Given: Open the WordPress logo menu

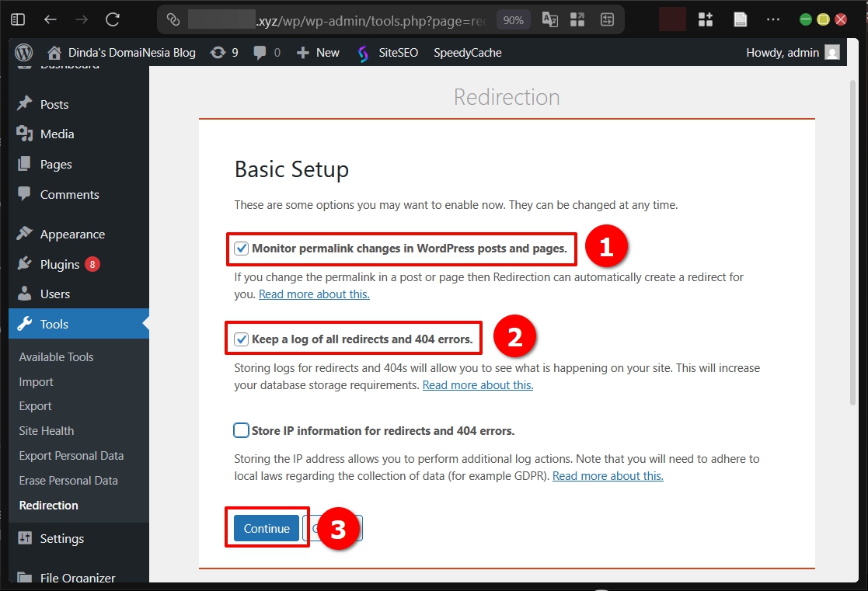Looking at the screenshot, I should (x=23, y=52).
